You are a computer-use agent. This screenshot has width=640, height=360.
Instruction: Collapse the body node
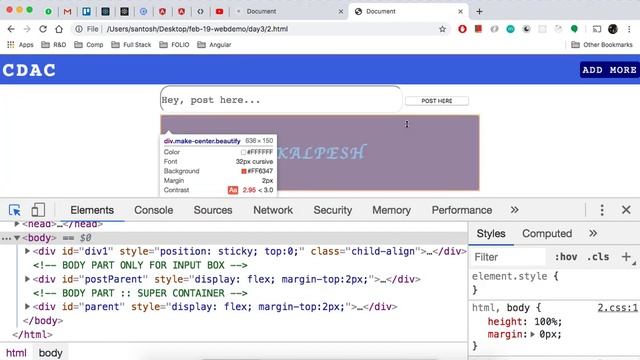click(x=17, y=238)
